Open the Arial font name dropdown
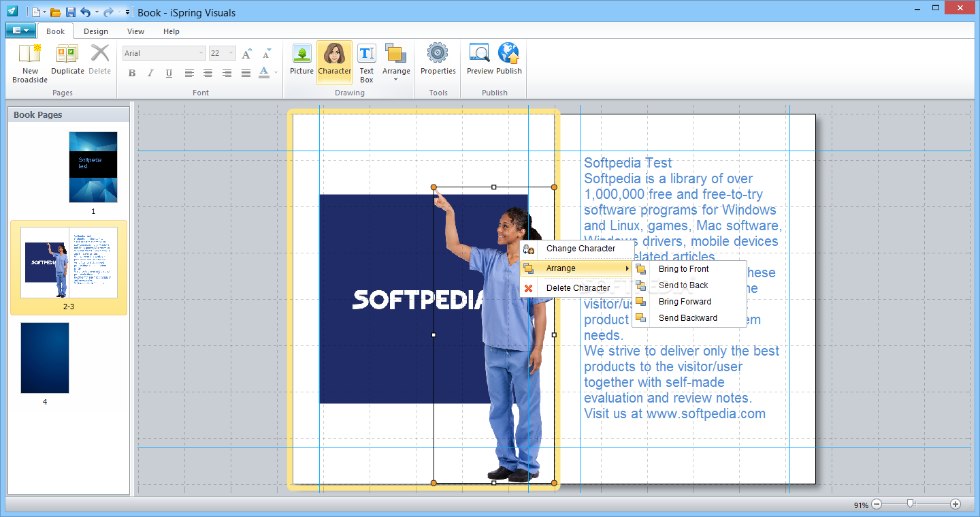This screenshot has height=517, width=980. (x=201, y=53)
